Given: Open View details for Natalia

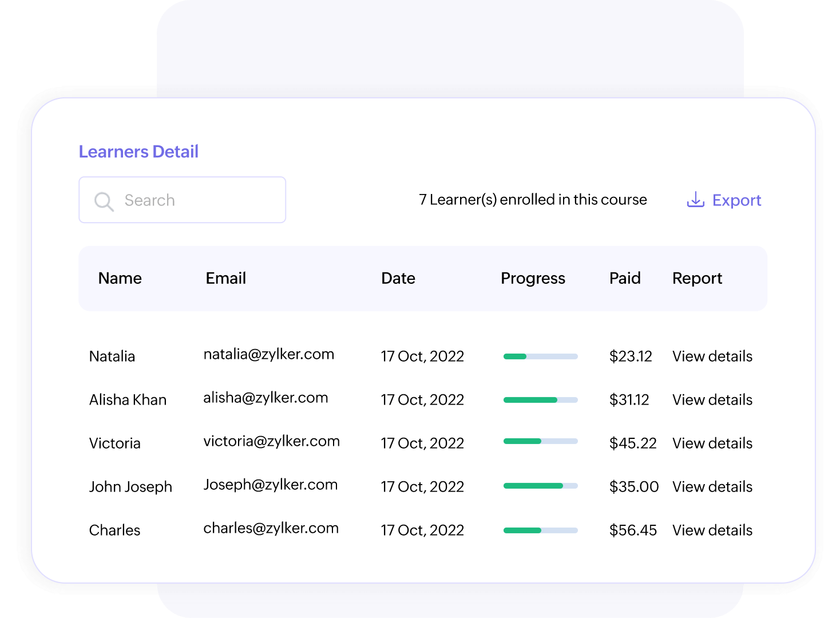Looking at the screenshot, I should click(712, 356).
